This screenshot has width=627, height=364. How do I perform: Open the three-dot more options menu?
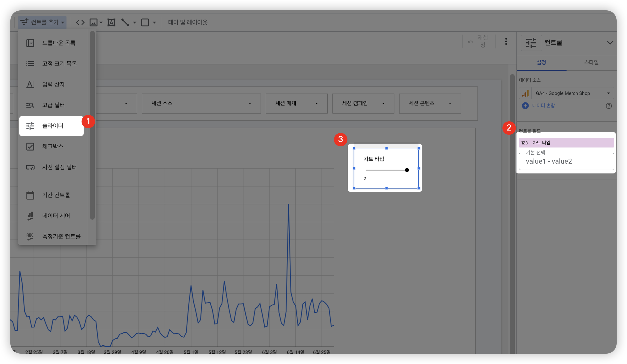[x=506, y=41]
